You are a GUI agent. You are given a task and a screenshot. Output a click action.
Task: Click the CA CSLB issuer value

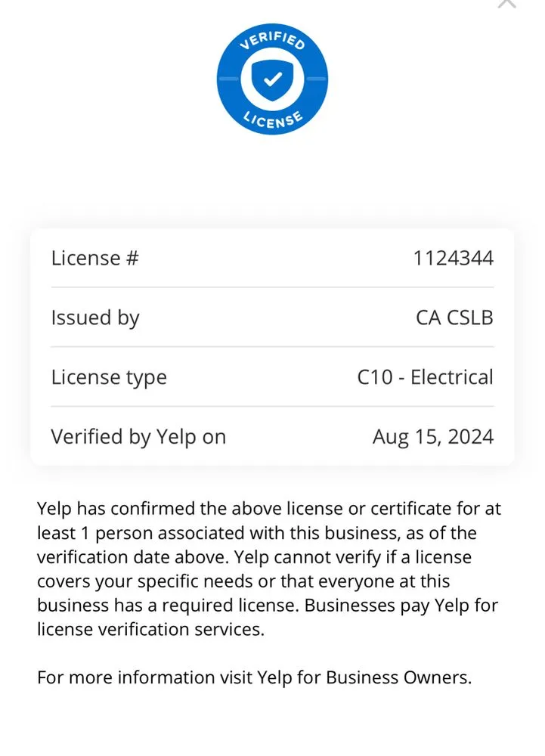click(x=454, y=318)
